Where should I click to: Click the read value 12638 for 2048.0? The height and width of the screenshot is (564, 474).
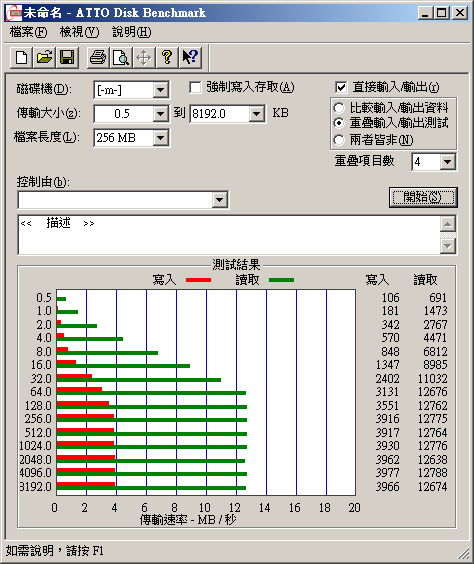(433, 460)
